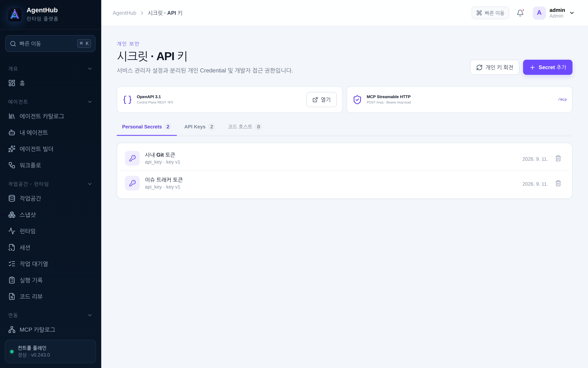Click the 컨트롤 플레인 status card

50,351
